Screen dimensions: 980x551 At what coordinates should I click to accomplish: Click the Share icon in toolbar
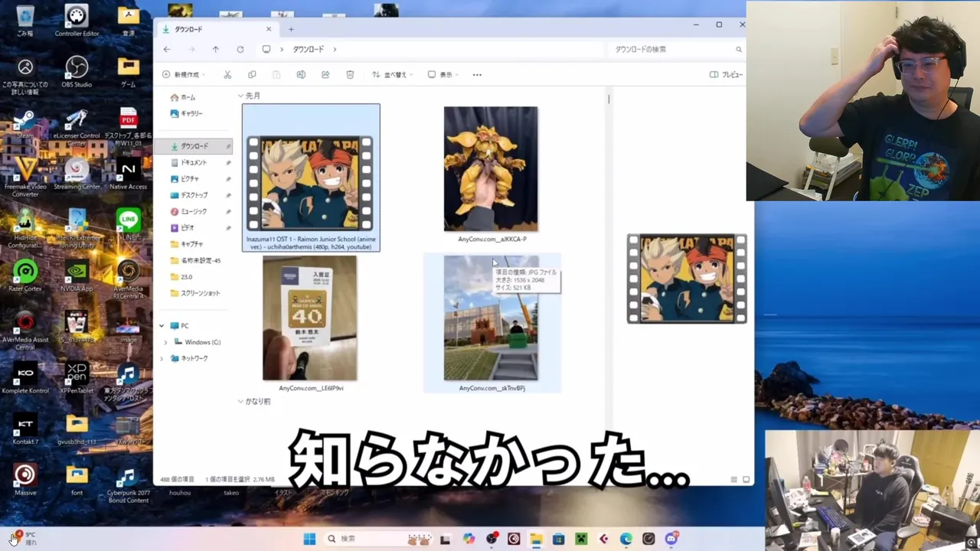pyautogui.click(x=325, y=74)
